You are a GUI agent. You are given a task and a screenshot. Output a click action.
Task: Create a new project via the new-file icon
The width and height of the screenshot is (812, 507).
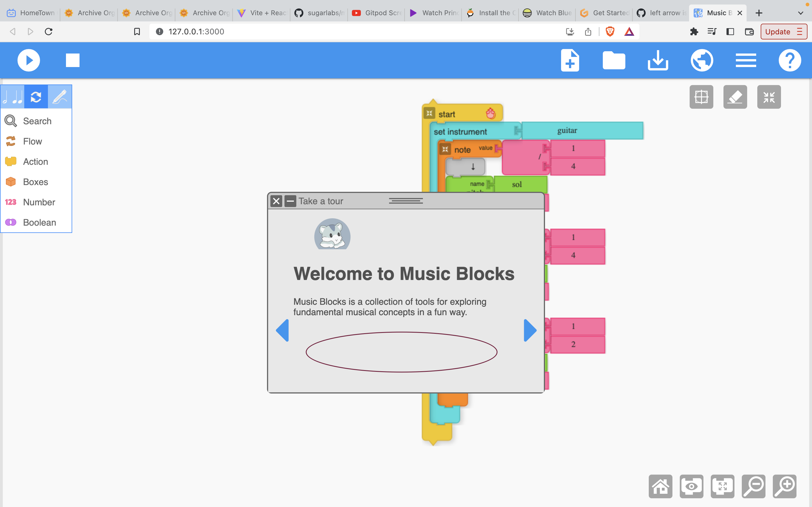click(x=570, y=60)
